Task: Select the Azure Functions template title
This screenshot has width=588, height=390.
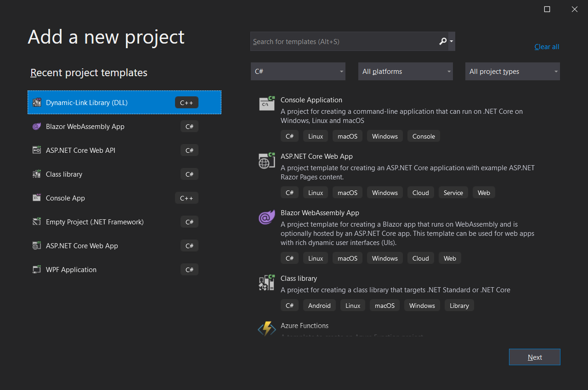Action: pos(305,326)
